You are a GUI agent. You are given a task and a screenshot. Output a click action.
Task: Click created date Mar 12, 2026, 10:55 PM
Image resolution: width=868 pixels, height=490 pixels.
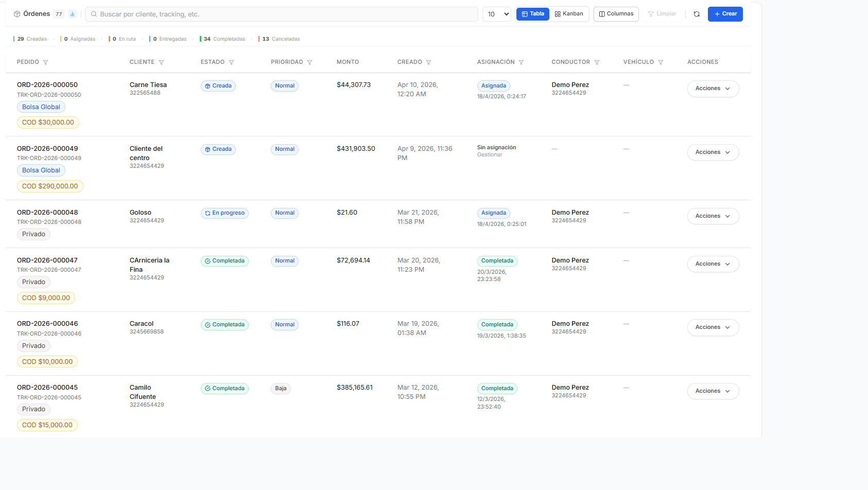click(418, 392)
